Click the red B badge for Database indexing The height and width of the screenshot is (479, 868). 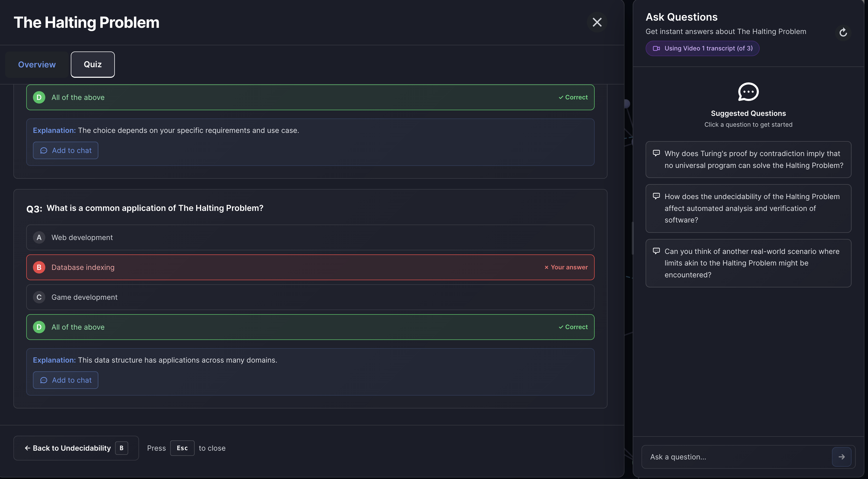click(x=39, y=267)
